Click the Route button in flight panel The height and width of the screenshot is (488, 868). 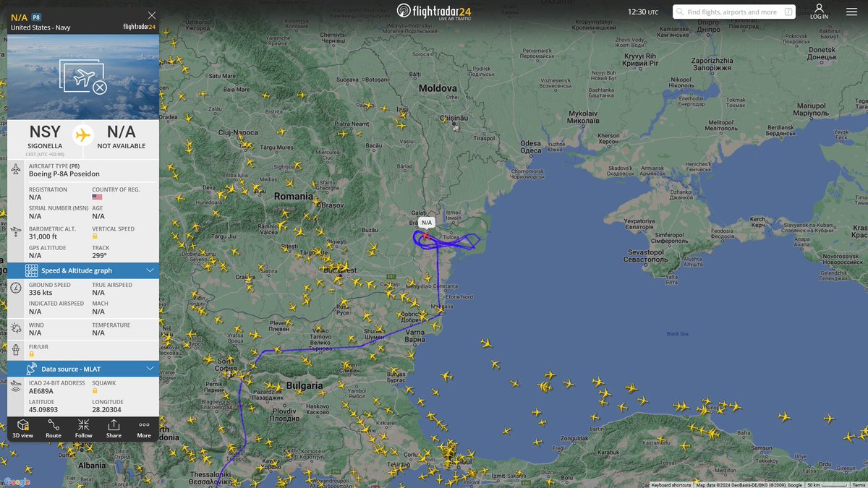(x=54, y=428)
